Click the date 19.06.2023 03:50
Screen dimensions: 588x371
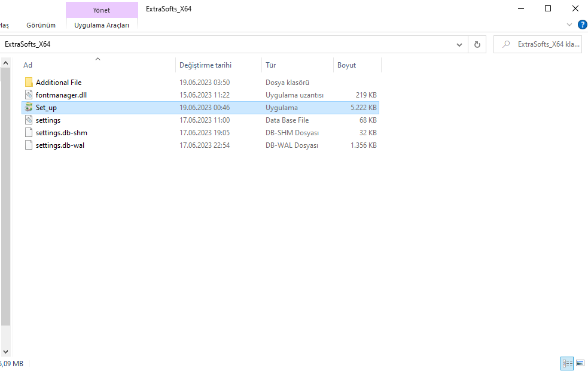point(205,82)
